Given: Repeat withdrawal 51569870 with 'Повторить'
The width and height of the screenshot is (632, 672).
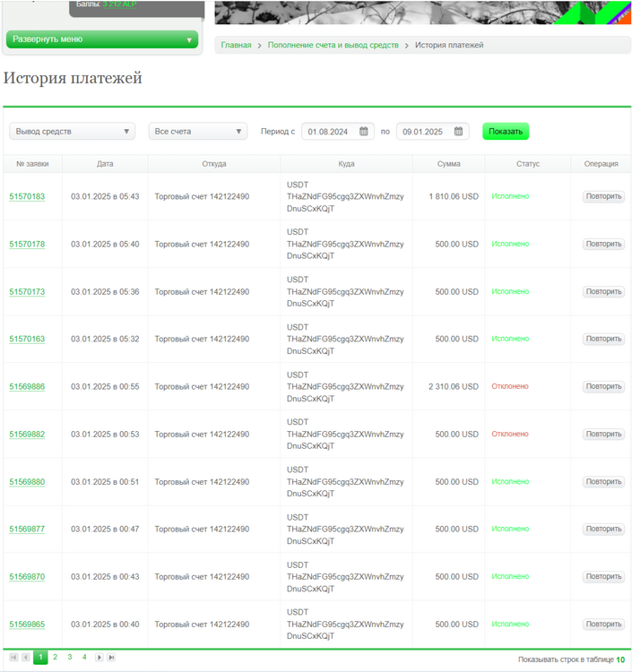Looking at the screenshot, I should point(603,576).
